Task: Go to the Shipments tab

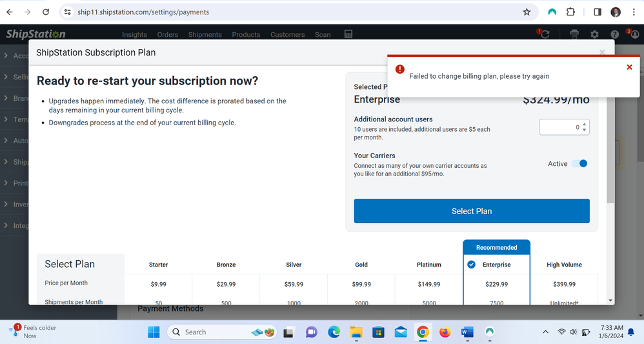Action: (x=205, y=35)
